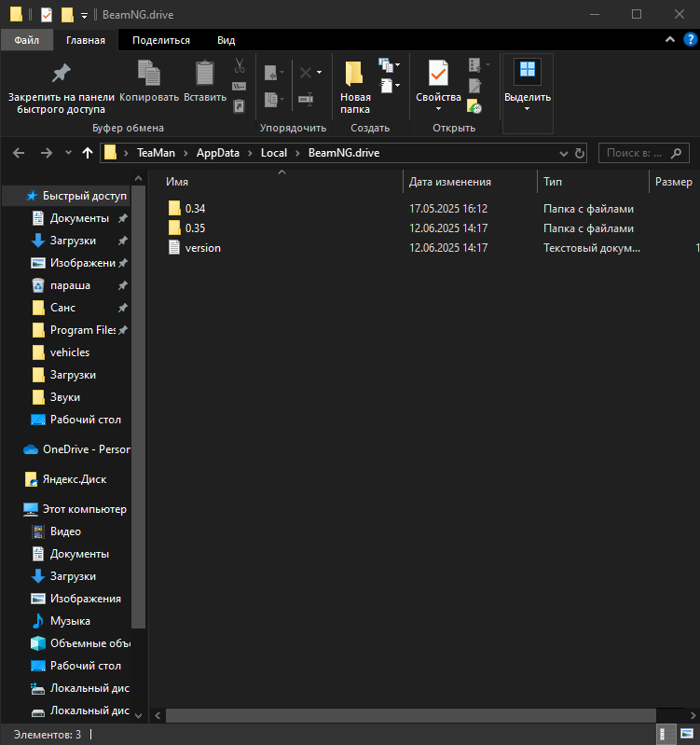Go back with the left arrow

[x=19, y=153]
